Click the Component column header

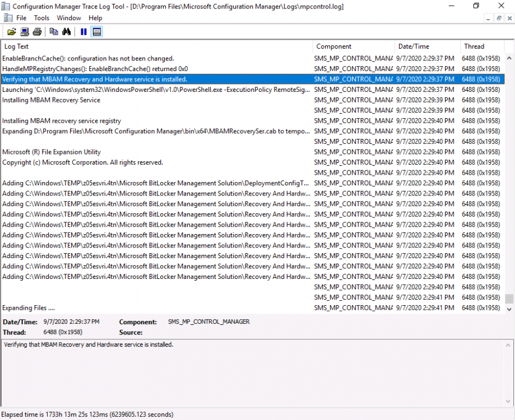point(354,46)
